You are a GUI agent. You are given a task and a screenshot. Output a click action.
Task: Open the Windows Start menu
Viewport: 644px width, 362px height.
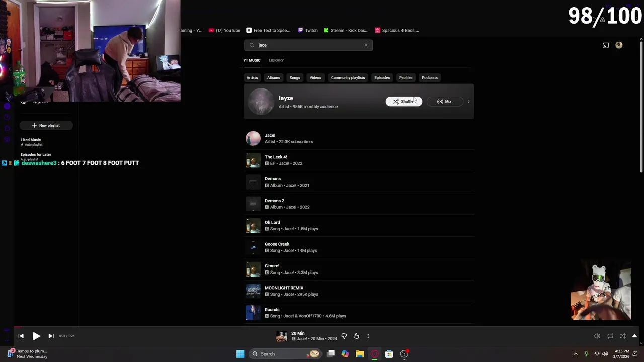point(240,354)
